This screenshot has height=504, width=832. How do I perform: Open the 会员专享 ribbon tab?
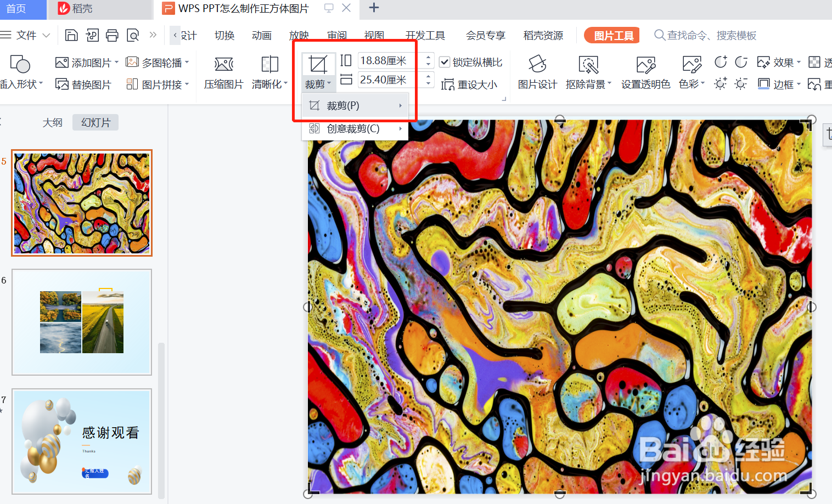pos(486,36)
